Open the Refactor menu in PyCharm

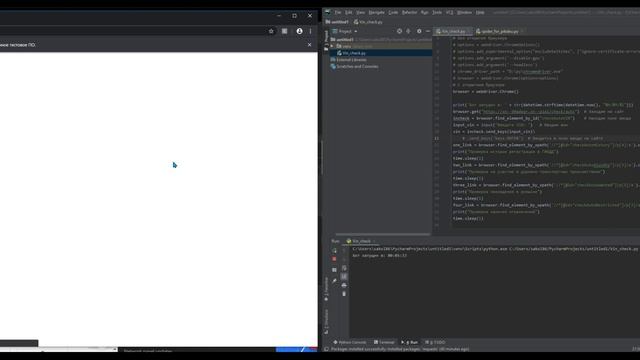click(409, 13)
